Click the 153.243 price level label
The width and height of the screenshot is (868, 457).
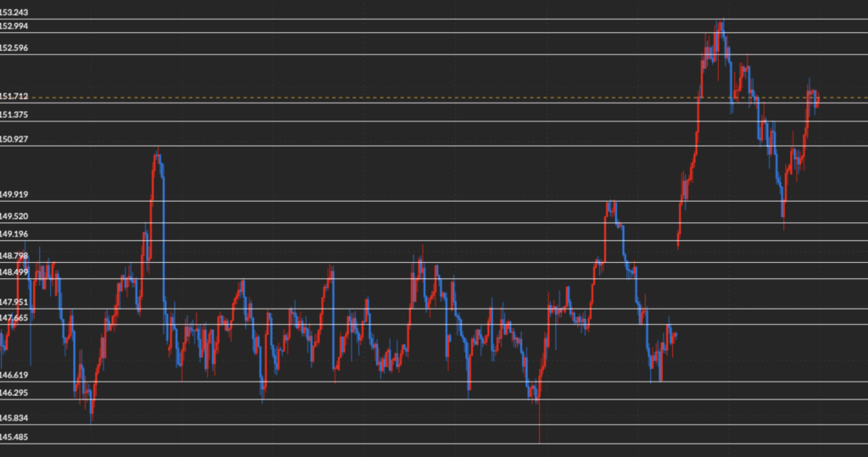coord(14,12)
